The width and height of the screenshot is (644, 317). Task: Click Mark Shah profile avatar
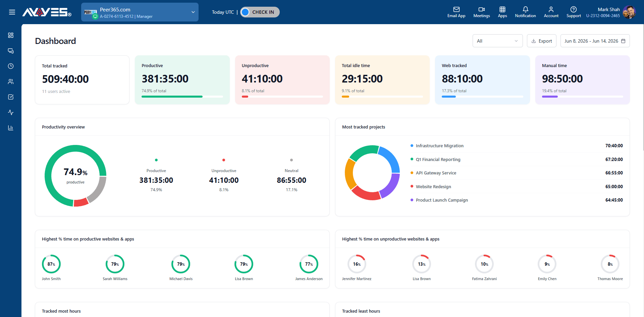[x=629, y=12]
